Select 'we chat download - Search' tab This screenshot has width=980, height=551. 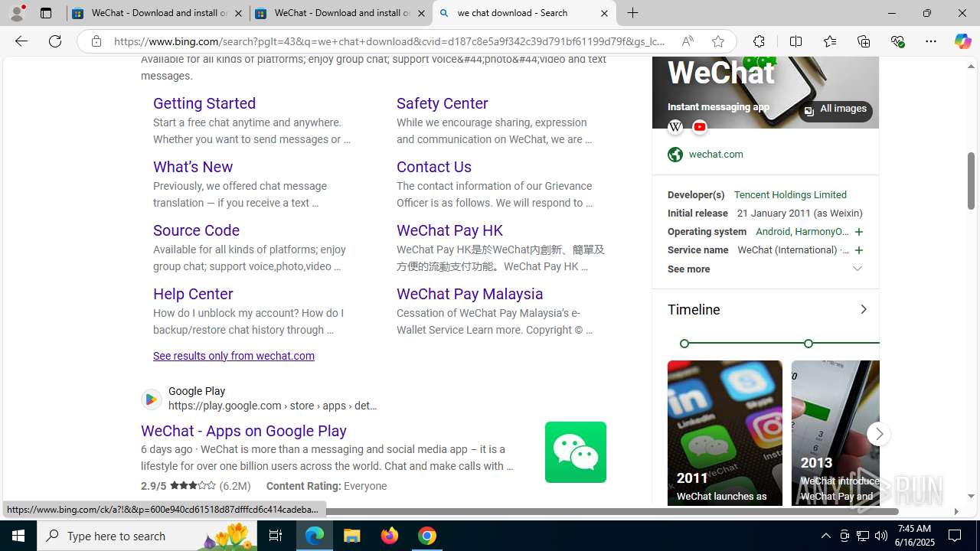tap(524, 13)
